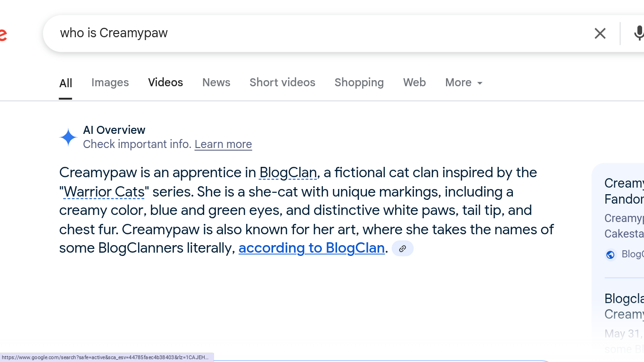Click the AI Overview sparkle icon
Image resolution: width=644 pixels, height=362 pixels.
(68, 137)
